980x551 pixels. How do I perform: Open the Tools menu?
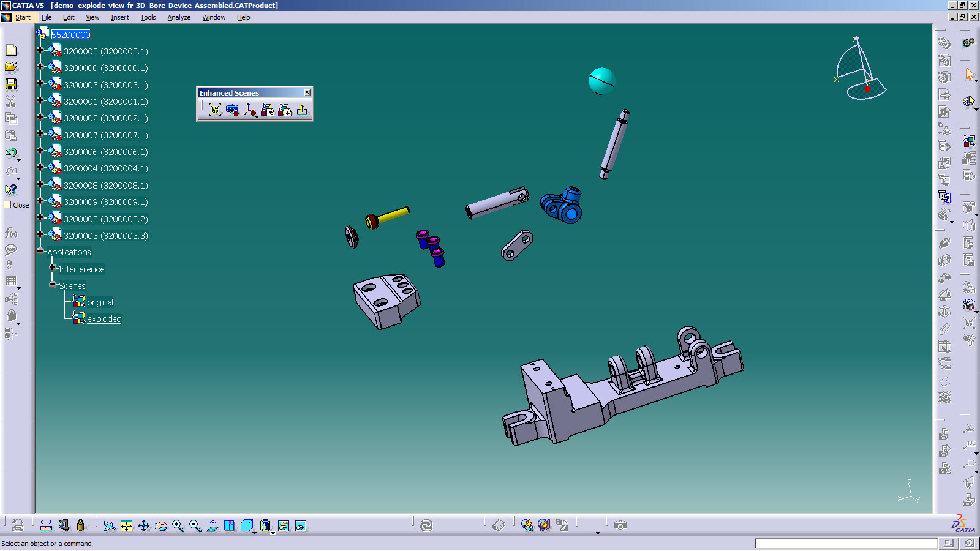coord(148,17)
